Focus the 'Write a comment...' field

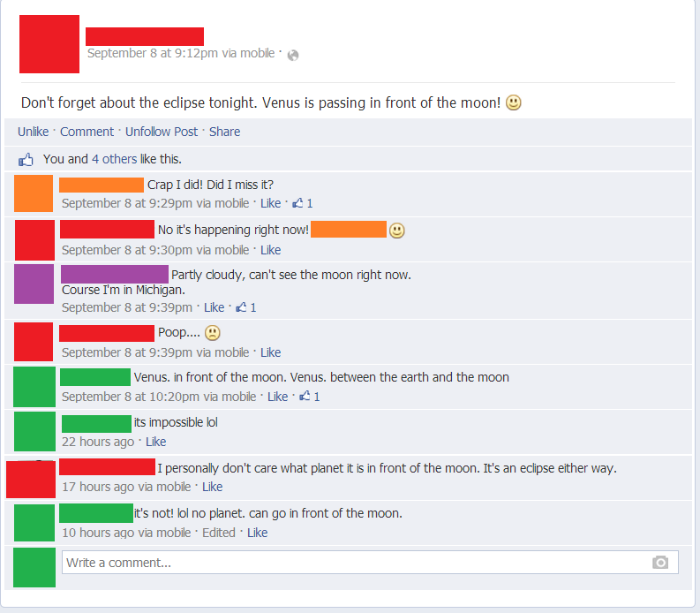370,562
